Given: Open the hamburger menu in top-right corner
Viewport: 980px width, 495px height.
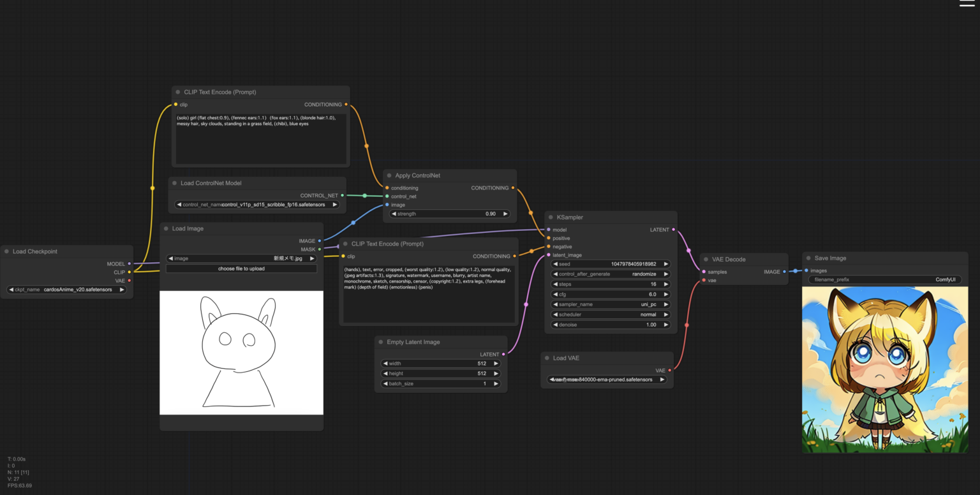Looking at the screenshot, I should pos(967,3).
